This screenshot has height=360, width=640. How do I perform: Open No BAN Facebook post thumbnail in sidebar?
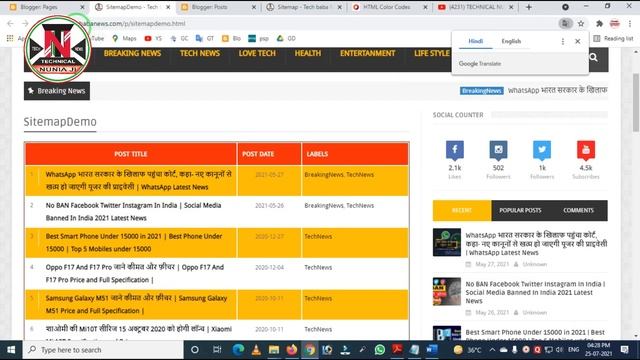(447, 291)
